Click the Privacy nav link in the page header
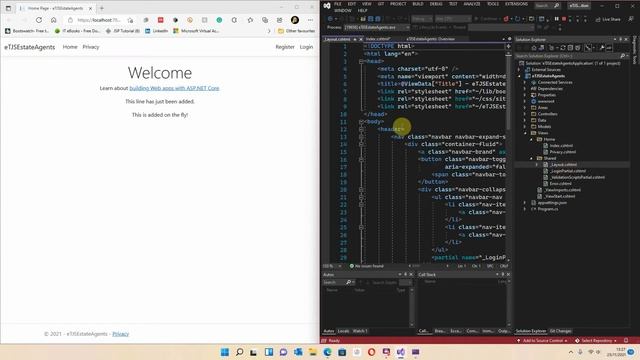This screenshot has height=360, width=640. click(x=91, y=47)
